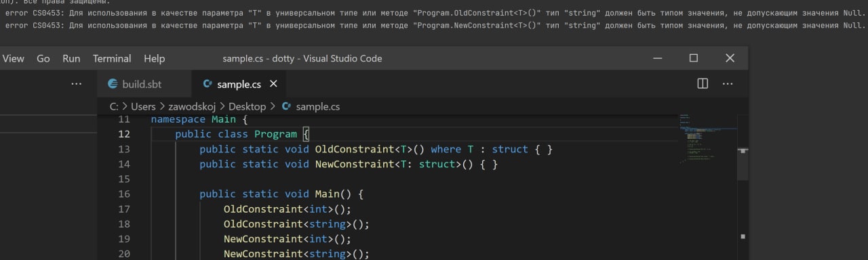Click 'NewConstraint<string>();' call on line 20
This screenshot has height=260, width=868.
coord(296,253)
